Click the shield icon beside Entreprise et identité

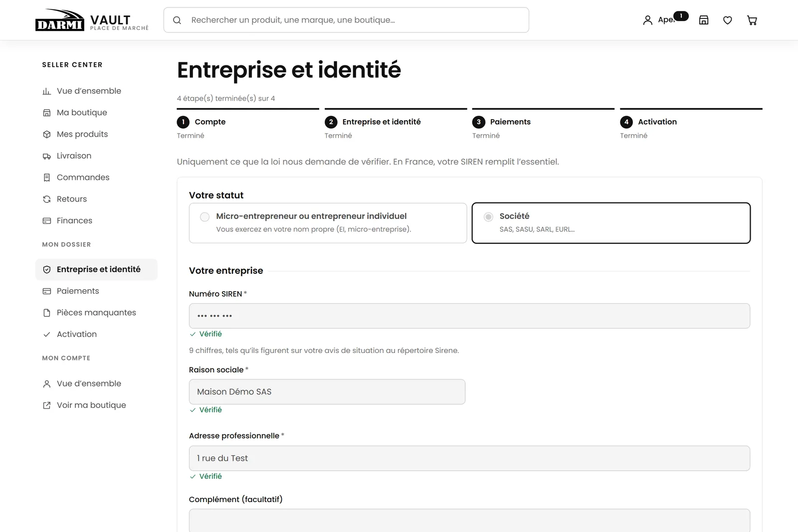pyautogui.click(x=47, y=270)
